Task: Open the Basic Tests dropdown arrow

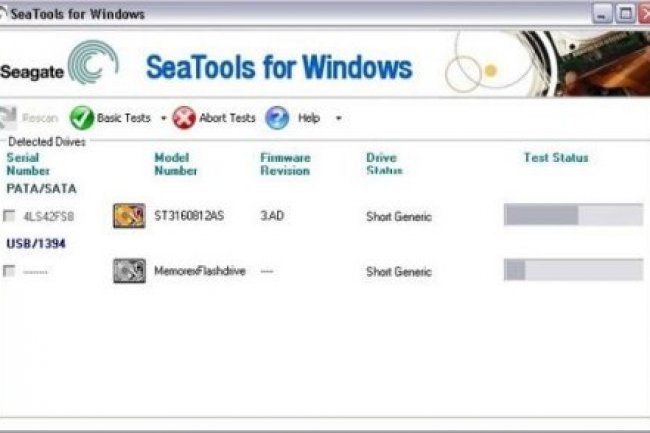Action: (163, 118)
